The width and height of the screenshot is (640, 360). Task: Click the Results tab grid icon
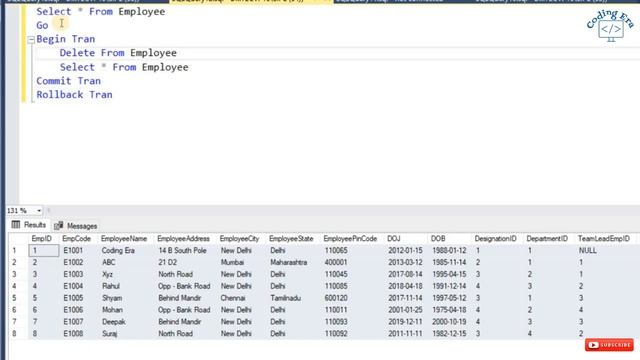coord(16,224)
